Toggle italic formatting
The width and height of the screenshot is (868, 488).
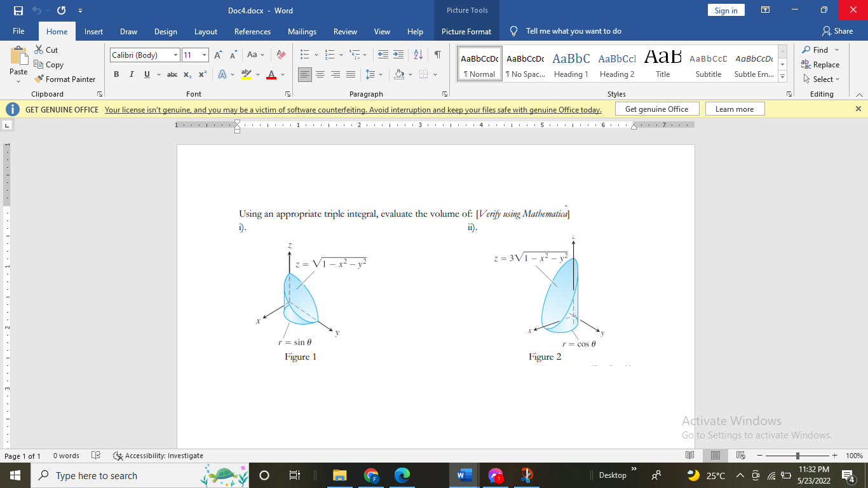pyautogui.click(x=130, y=74)
